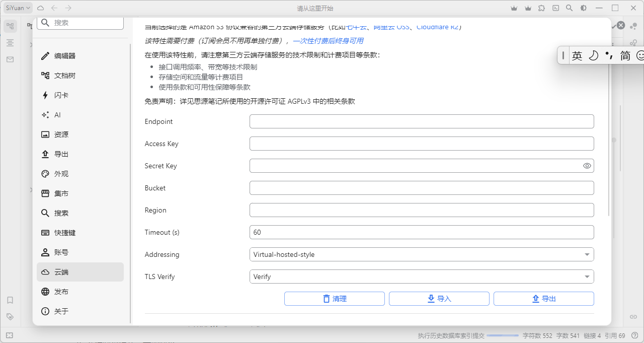644x343 pixels.
Task: Click the Region input field
Action: tap(422, 210)
